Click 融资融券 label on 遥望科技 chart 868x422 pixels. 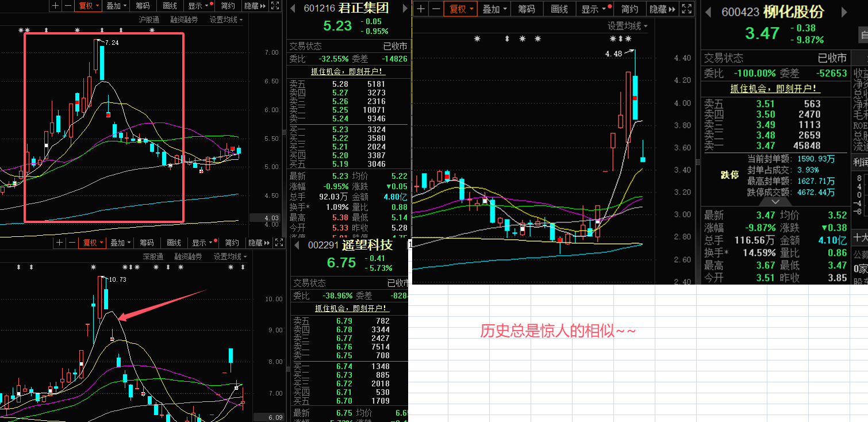tap(188, 256)
